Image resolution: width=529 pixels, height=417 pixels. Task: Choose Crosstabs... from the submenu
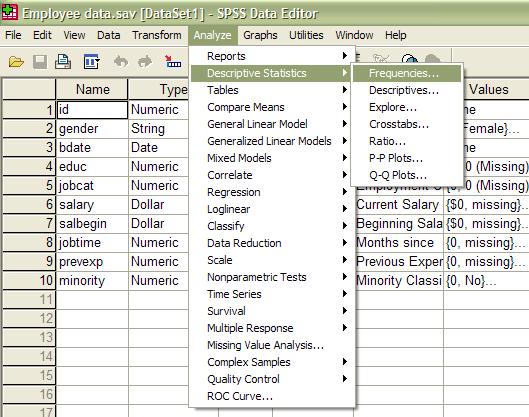[x=407, y=124]
